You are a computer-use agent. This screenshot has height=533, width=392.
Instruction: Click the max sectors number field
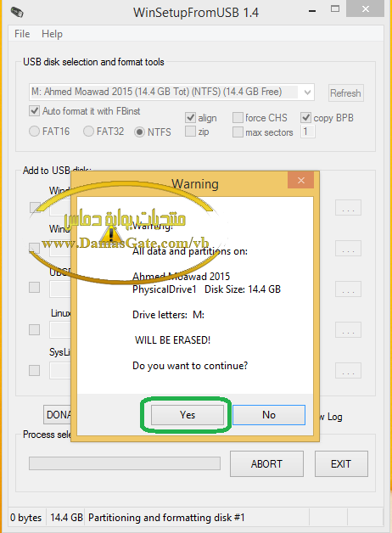pos(308,132)
